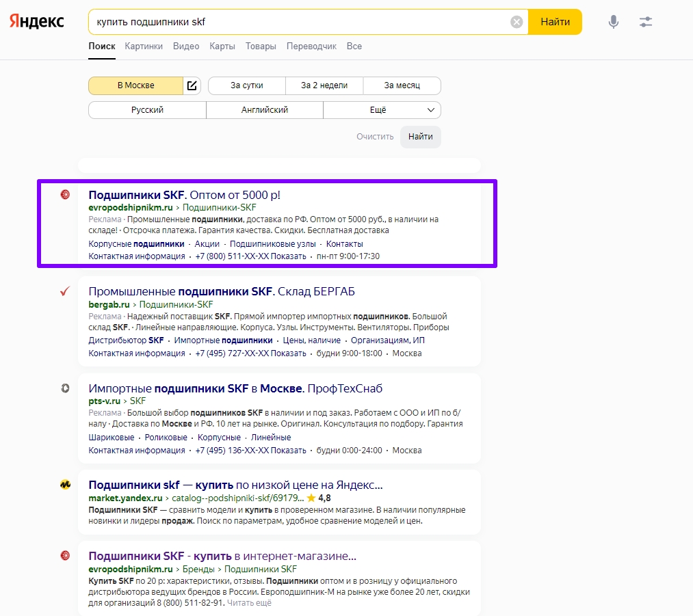The image size is (693, 616).
Task: Click the pts-v.ru favicon icon
Action: [x=65, y=388]
